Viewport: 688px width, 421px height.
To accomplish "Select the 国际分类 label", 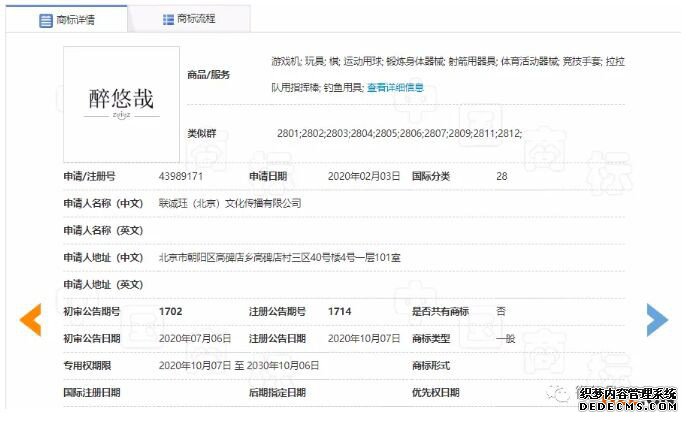I will pos(431,176).
